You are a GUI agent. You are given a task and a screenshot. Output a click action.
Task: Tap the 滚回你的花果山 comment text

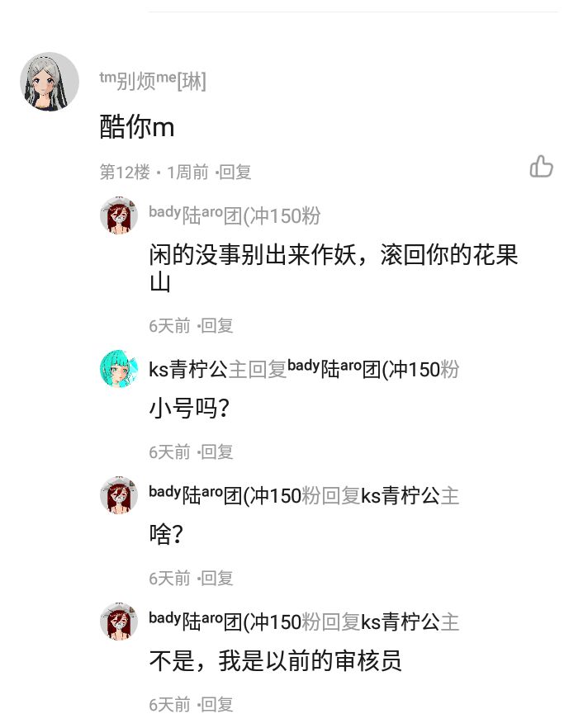coord(334,268)
